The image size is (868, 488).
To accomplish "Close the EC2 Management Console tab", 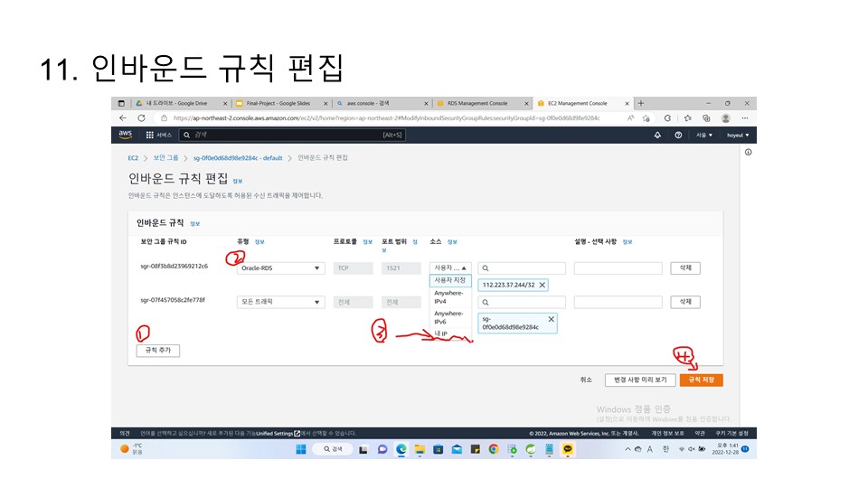I will 627,103.
